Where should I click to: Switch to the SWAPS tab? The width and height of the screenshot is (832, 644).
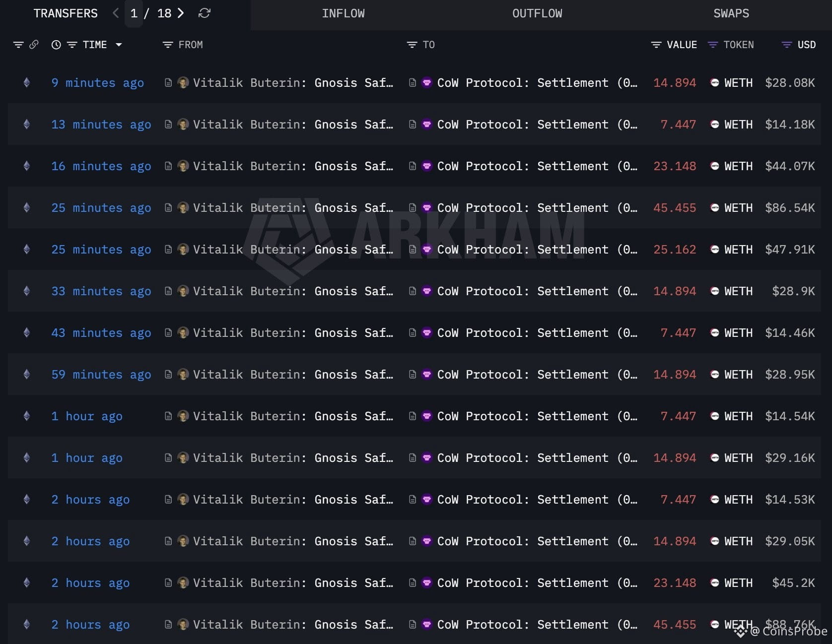[731, 13]
